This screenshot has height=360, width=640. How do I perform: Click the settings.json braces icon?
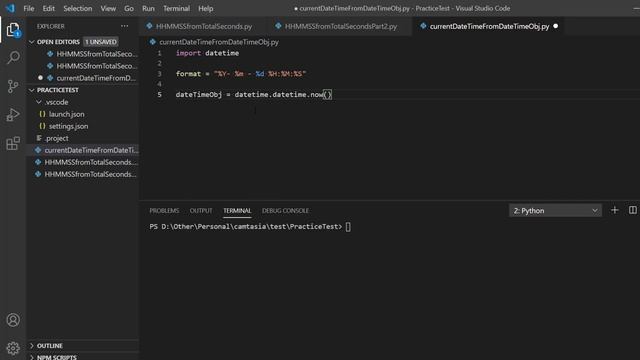42,126
